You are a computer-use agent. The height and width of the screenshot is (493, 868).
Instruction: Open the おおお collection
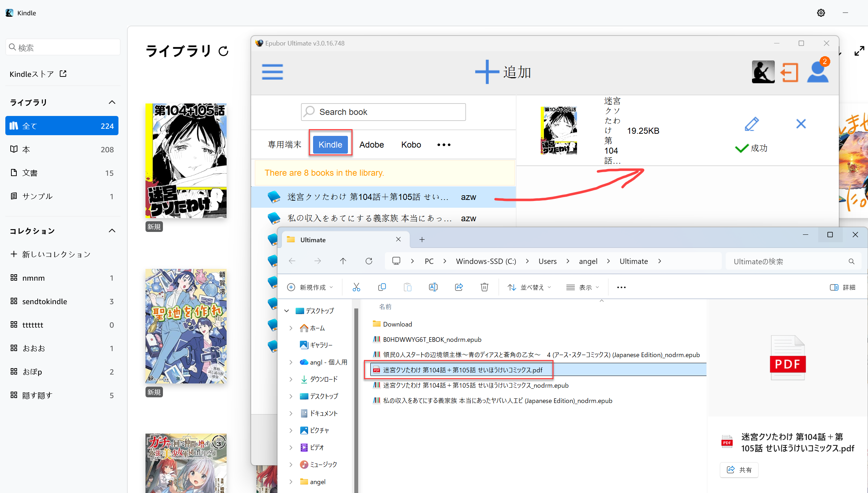pyautogui.click(x=62, y=348)
